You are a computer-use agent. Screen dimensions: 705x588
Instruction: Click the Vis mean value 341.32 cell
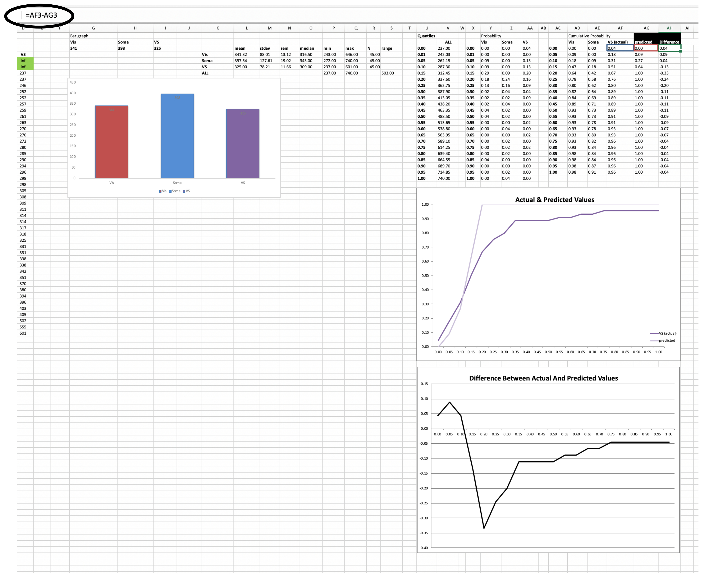point(241,55)
